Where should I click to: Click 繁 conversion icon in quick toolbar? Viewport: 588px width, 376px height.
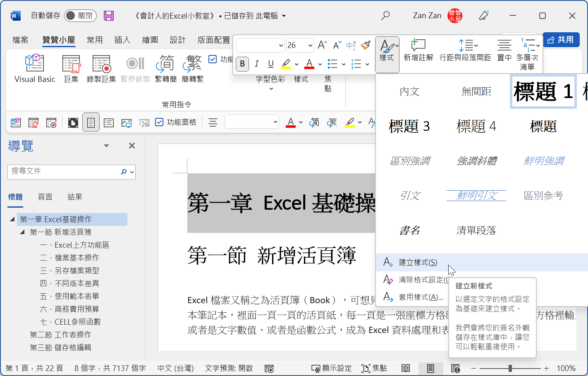point(332,122)
